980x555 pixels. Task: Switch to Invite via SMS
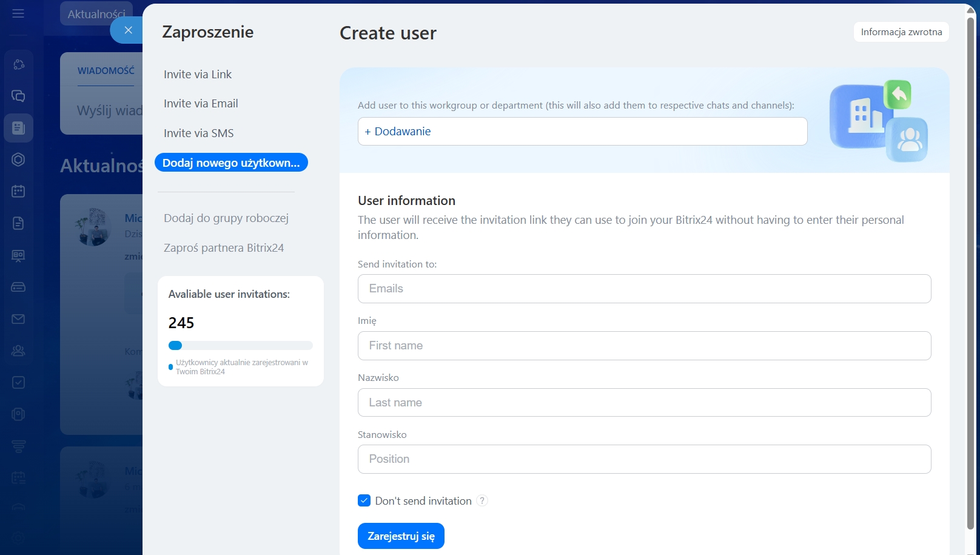(198, 133)
